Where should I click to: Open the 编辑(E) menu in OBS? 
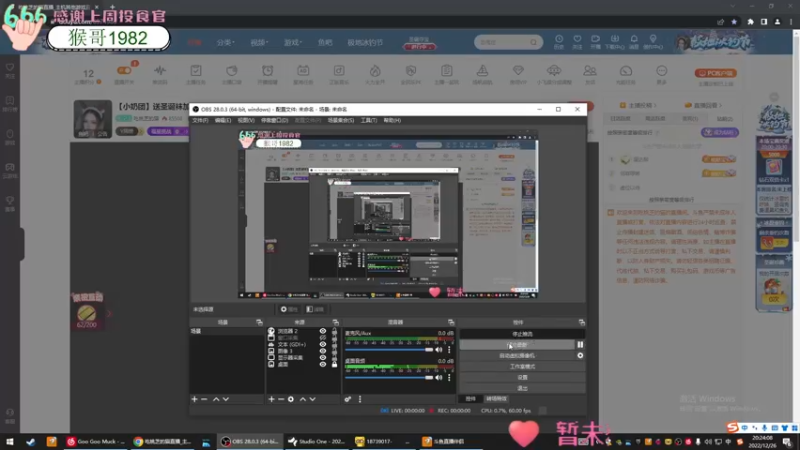pyautogui.click(x=222, y=120)
